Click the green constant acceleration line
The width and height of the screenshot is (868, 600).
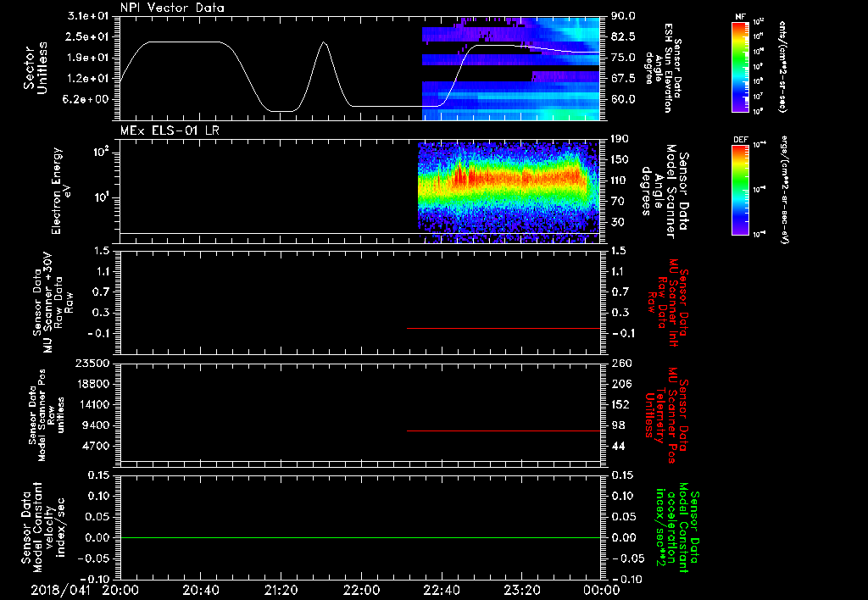359,537
